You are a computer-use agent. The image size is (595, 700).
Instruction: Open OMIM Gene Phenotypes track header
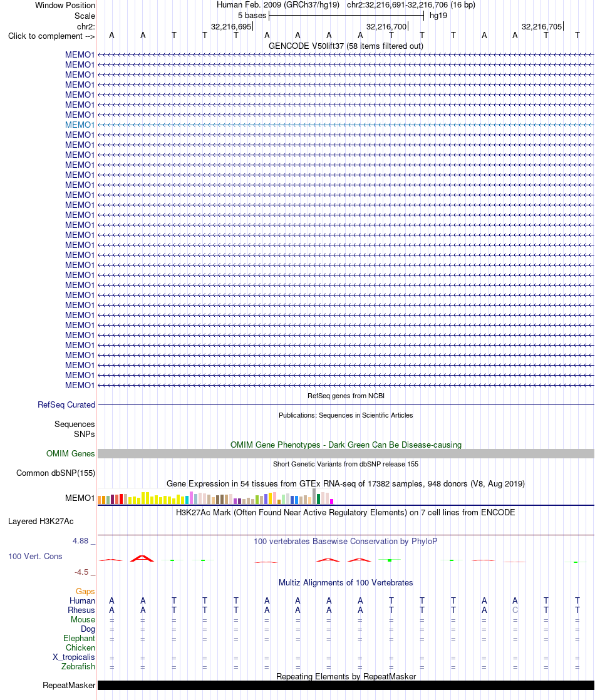[346, 445]
